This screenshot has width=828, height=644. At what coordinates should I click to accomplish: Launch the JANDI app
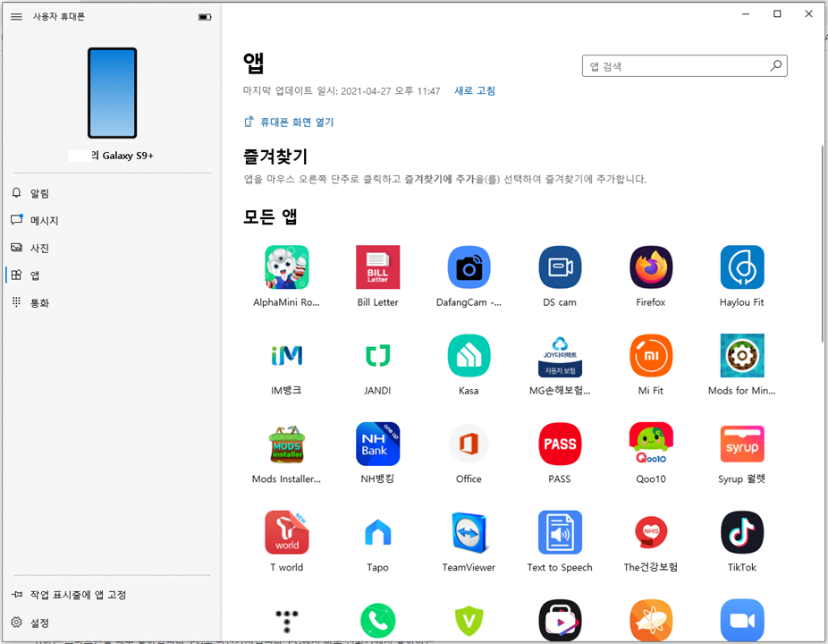click(377, 356)
